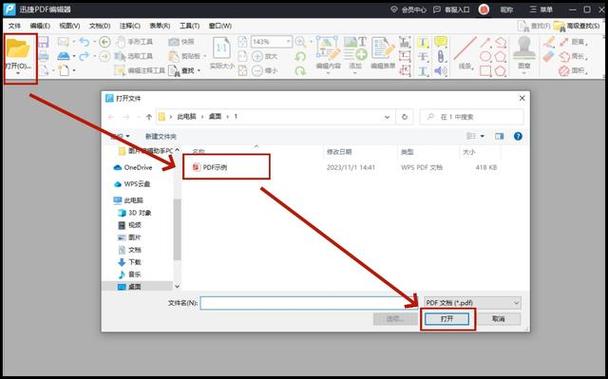This screenshot has width=608, height=379.
Task: Open the 菜单 hamburger menu
Action: click(x=541, y=10)
